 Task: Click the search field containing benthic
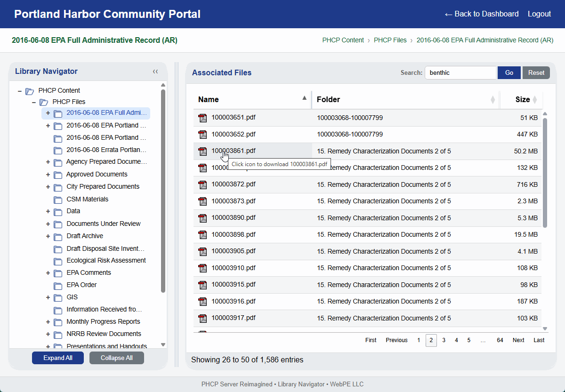tap(461, 72)
